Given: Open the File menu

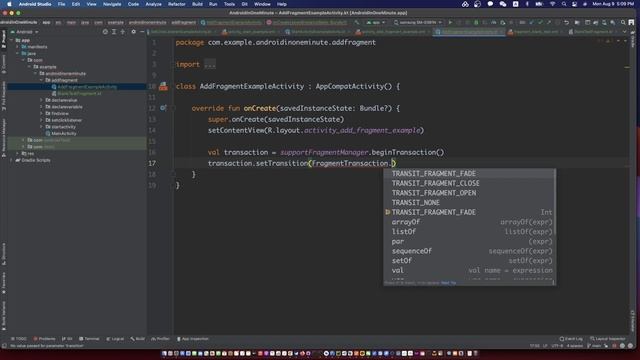Looking at the screenshot, I should (x=62, y=4).
